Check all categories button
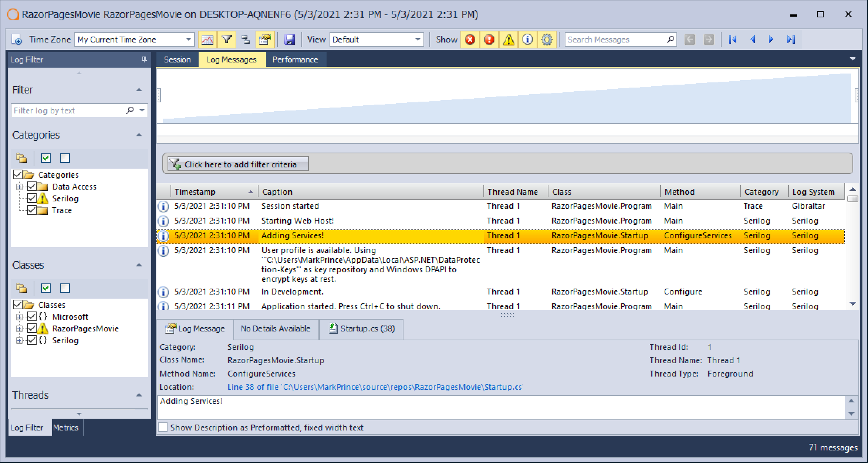The width and height of the screenshot is (868, 463). click(x=46, y=158)
